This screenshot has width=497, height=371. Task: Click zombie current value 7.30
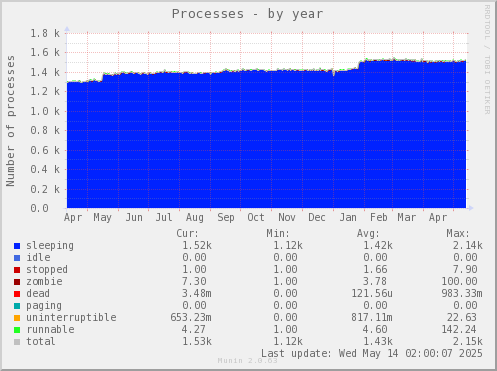click(x=194, y=282)
